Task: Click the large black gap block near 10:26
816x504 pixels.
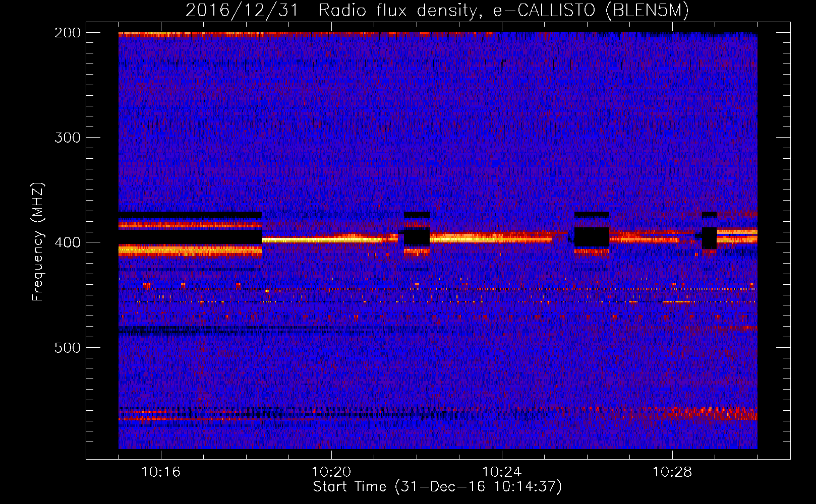Action: tap(592, 237)
